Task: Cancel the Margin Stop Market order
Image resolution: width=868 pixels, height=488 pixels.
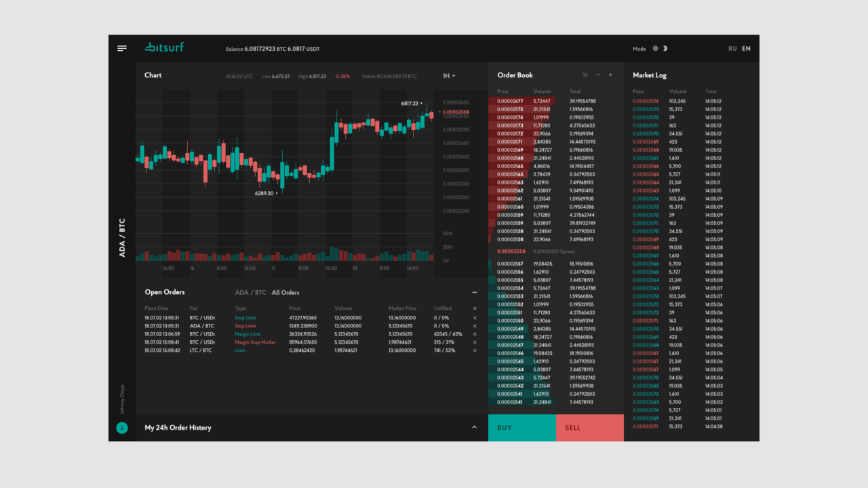Action: [x=475, y=342]
